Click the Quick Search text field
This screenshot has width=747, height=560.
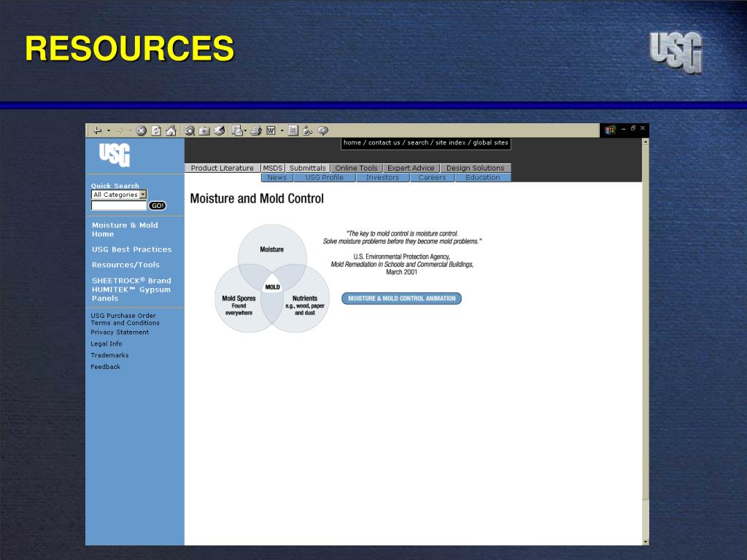click(x=119, y=206)
